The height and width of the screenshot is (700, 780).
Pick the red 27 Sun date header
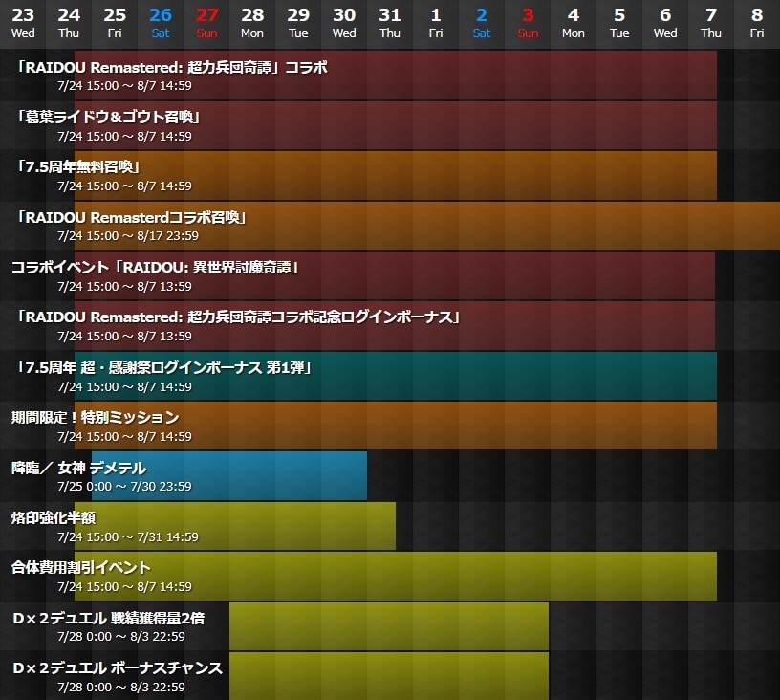(x=206, y=24)
